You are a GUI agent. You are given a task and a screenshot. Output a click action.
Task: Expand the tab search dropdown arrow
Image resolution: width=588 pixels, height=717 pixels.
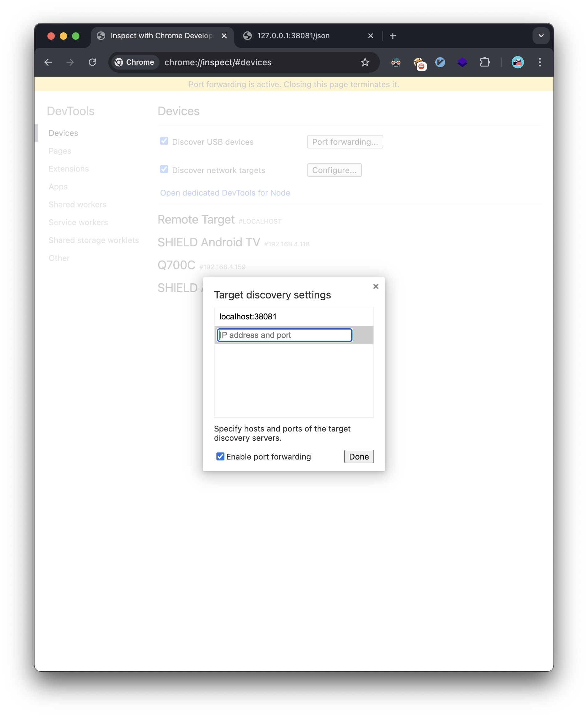pyautogui.click(x=541, y=36)
